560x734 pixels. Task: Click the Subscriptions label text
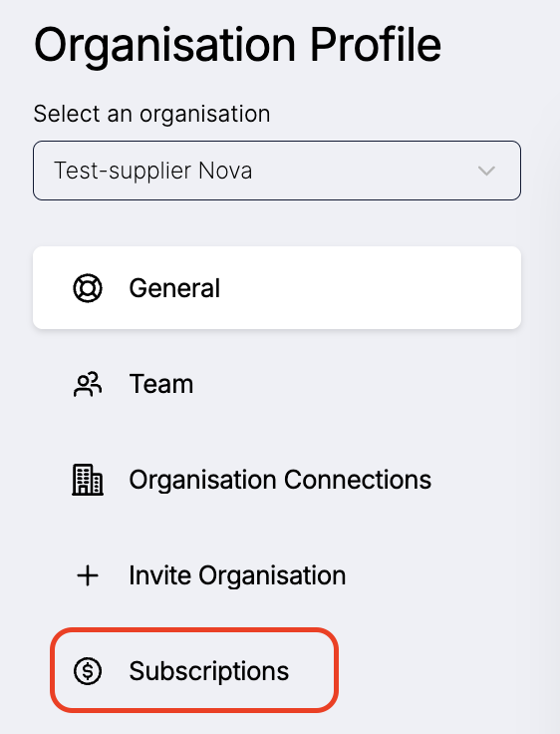208,671
